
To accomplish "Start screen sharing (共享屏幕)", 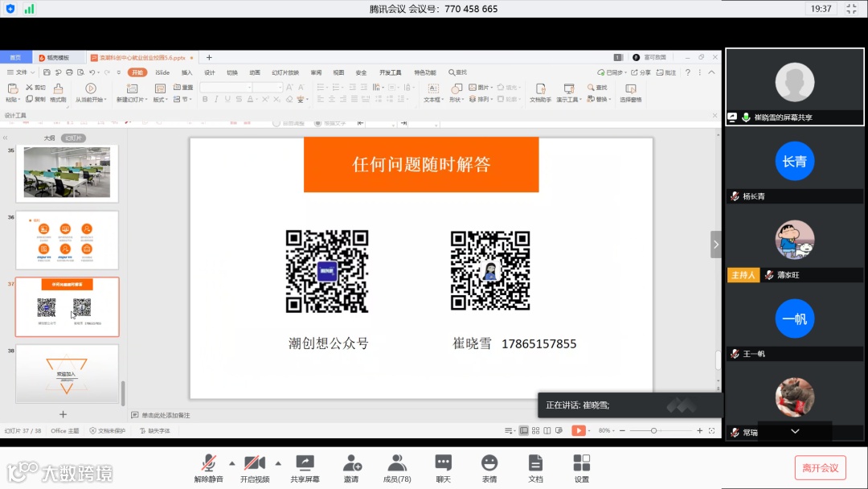I will (x=305, y=468).
